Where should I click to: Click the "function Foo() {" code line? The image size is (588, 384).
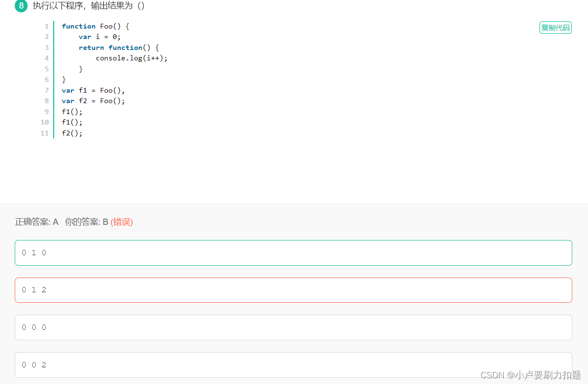(95, 26)
